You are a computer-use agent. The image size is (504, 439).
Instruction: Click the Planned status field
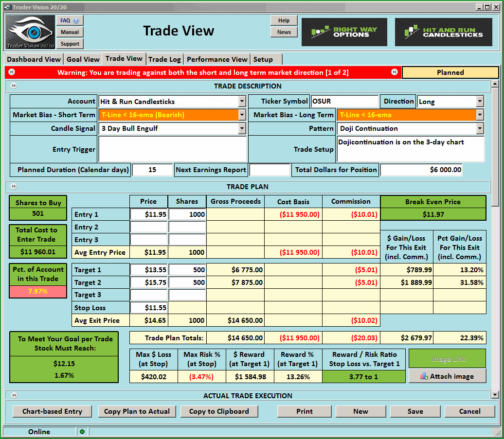(x=450, y=72)
